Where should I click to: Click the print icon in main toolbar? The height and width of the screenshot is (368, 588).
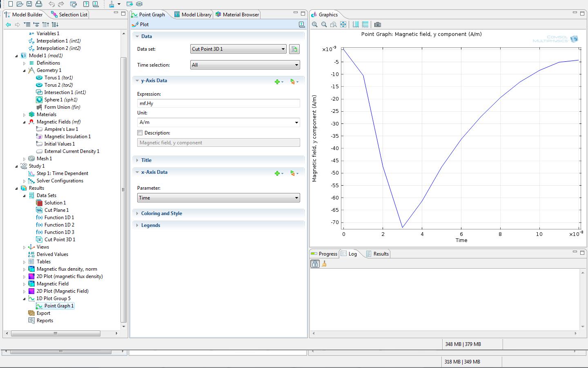click(39, 4)
